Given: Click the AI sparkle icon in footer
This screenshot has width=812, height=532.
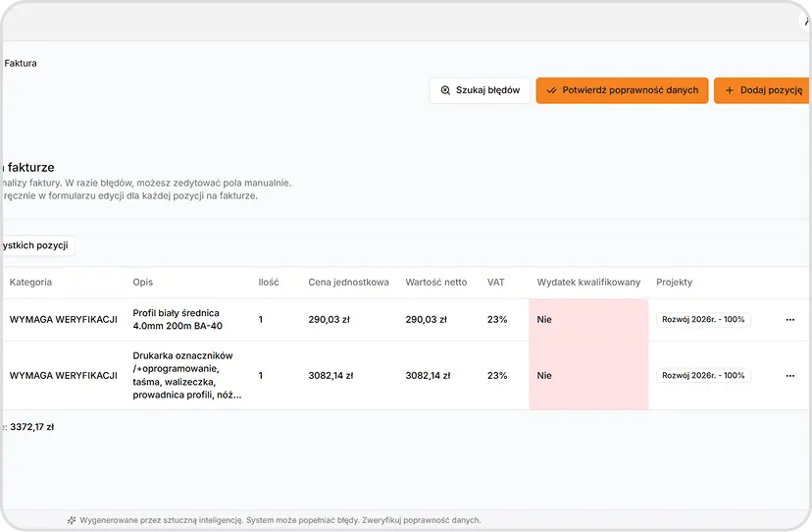Looking at the screenshot, I should point(72,520).
